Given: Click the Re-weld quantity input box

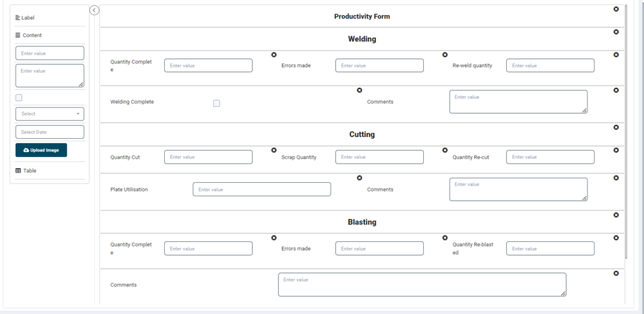Looking at the screenshot, I should pos(550,65).
